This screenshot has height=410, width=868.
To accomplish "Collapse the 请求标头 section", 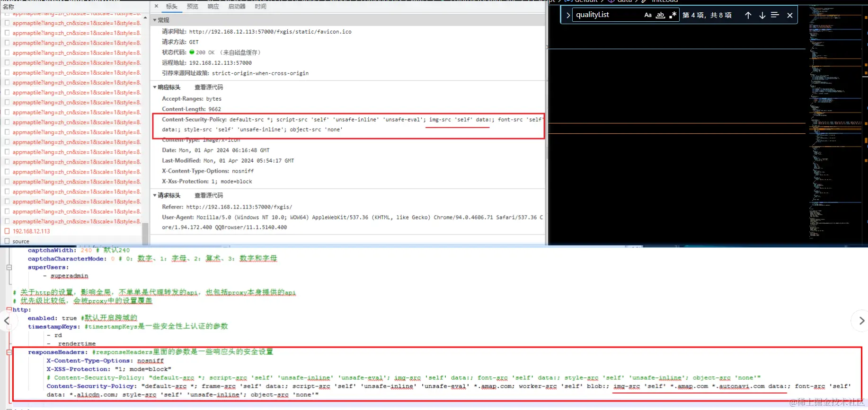I will tap(155, 195).
